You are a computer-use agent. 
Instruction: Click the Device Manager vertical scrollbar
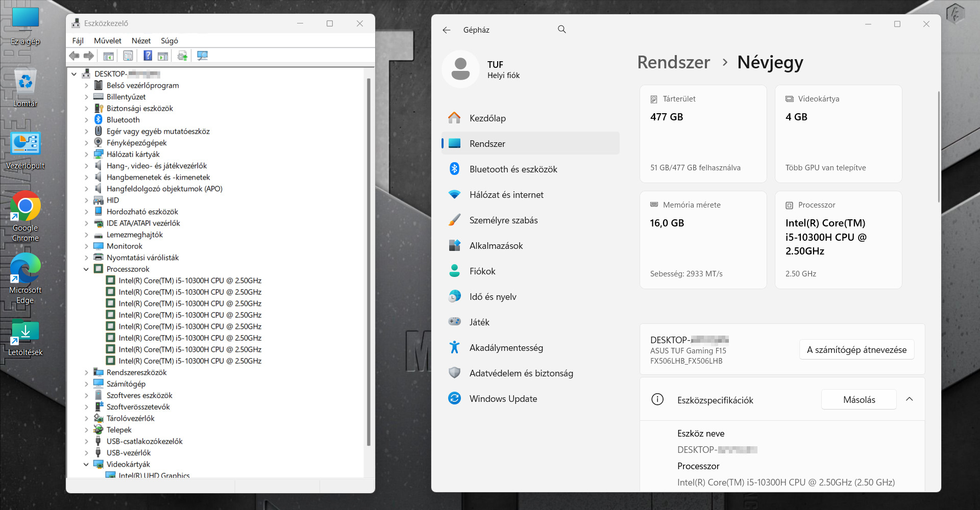click(x=369, y=262)
